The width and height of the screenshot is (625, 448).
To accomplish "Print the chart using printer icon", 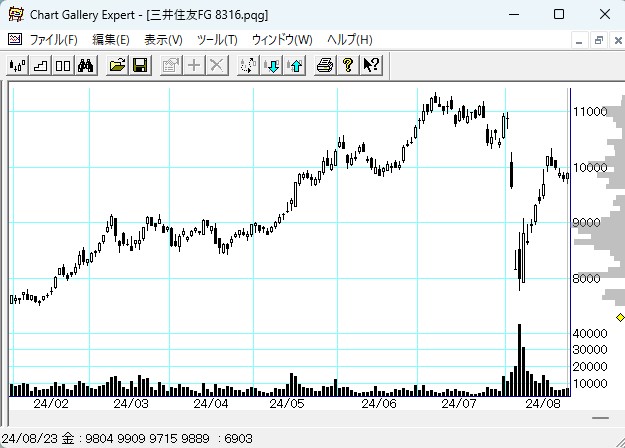I will pos(325,65).
